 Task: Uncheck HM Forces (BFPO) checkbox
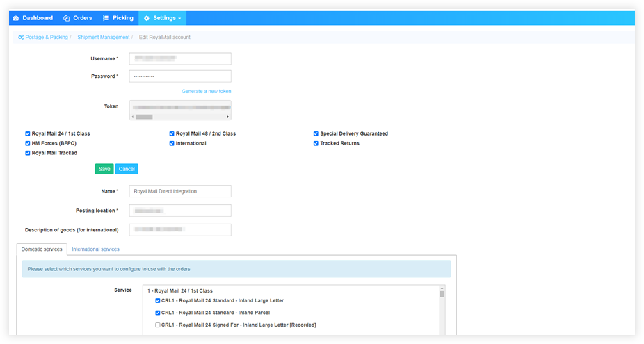tap(28, 144)
